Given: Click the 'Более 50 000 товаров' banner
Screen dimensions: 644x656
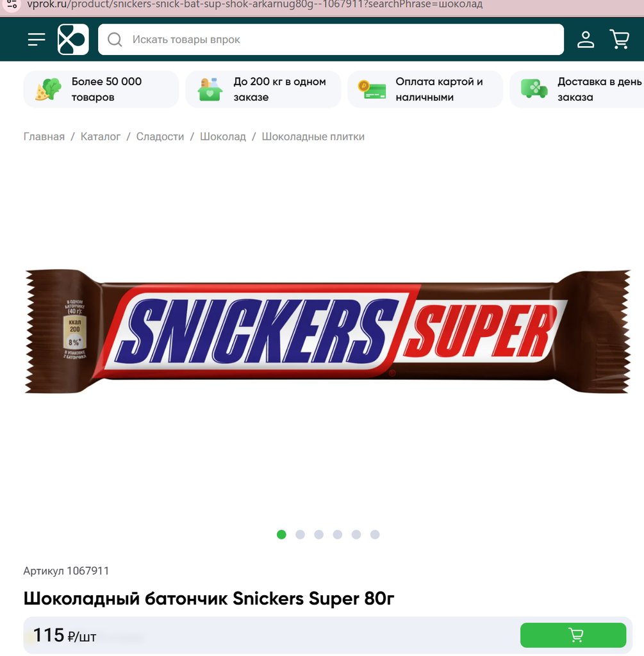Looking at the screenshot, I should click(101, 89).
